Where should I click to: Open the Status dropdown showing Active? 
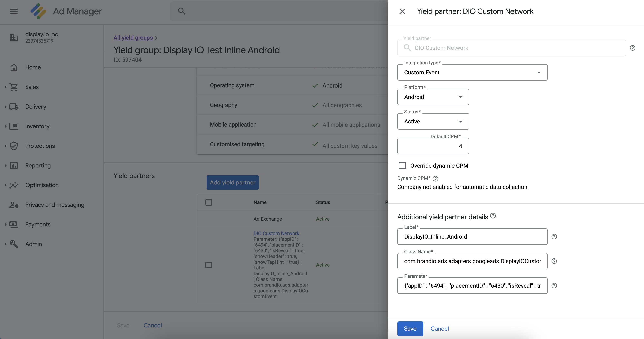click(433, 121)
